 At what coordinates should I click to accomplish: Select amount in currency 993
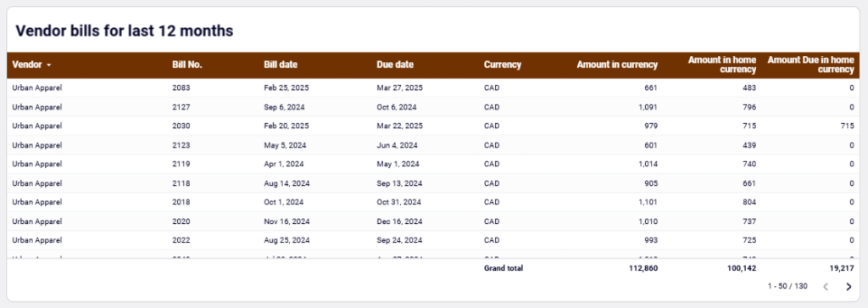click(651, 240)
